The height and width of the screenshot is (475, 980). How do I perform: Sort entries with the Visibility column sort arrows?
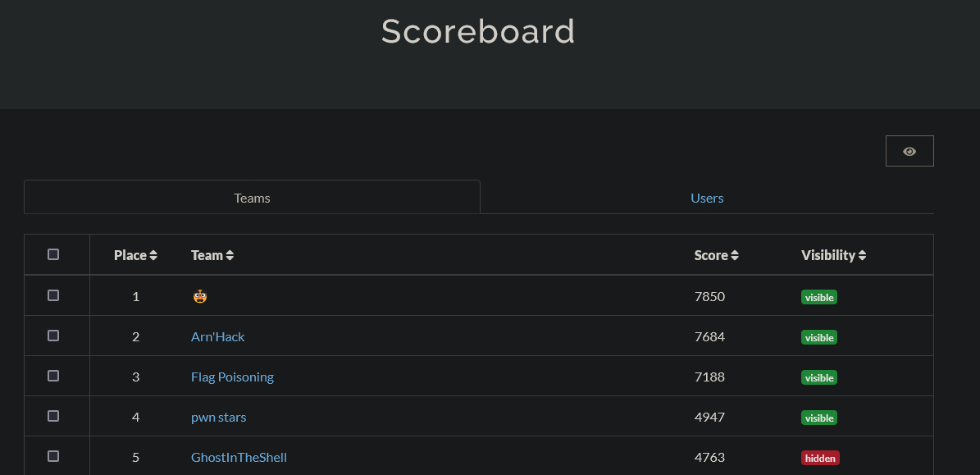pyautogui.click(x=862, y=255)
